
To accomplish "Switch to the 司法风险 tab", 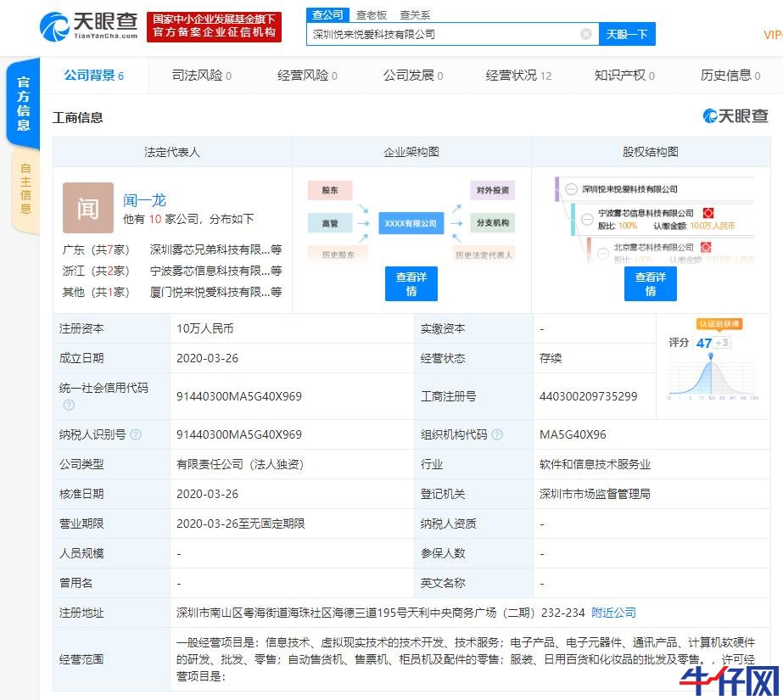I will tap(201, 76).
